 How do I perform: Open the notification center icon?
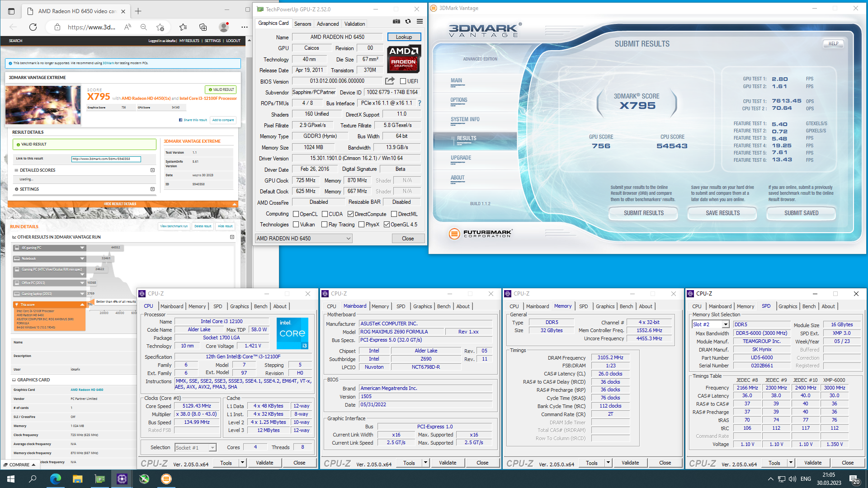pos(854,479)
